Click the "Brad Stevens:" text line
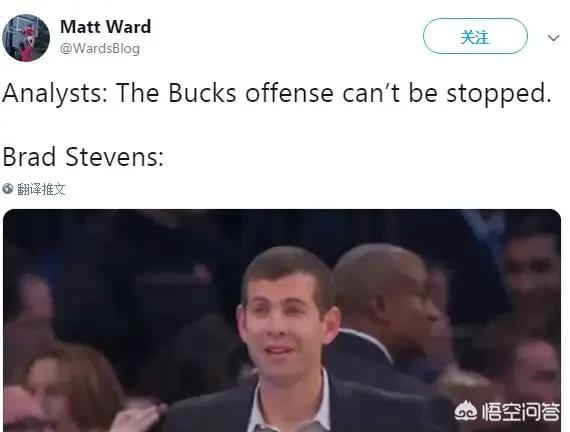This screenshot has width=570, height=432. point(83,157)
